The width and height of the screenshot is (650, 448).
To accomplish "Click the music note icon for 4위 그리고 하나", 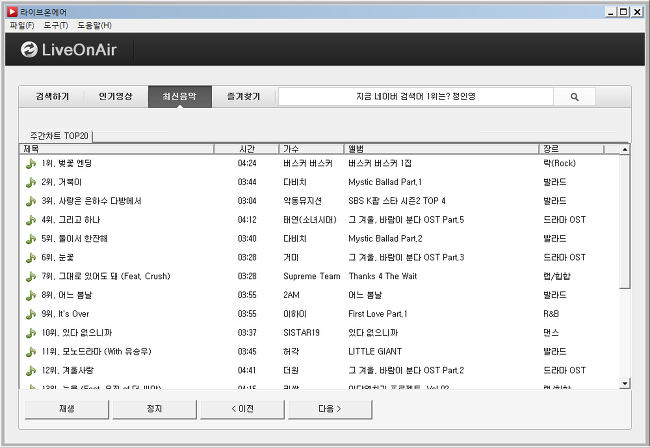I will coord(31,220).
